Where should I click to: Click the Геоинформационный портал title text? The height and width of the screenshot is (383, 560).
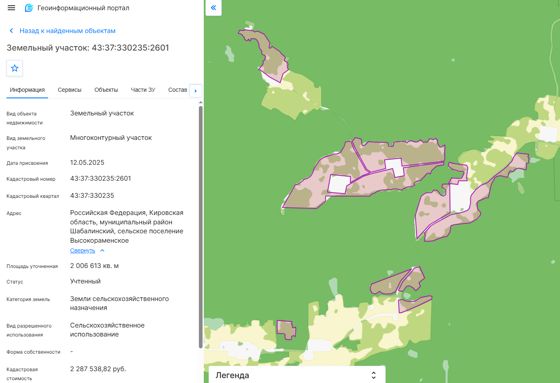[x=84, y=8]
